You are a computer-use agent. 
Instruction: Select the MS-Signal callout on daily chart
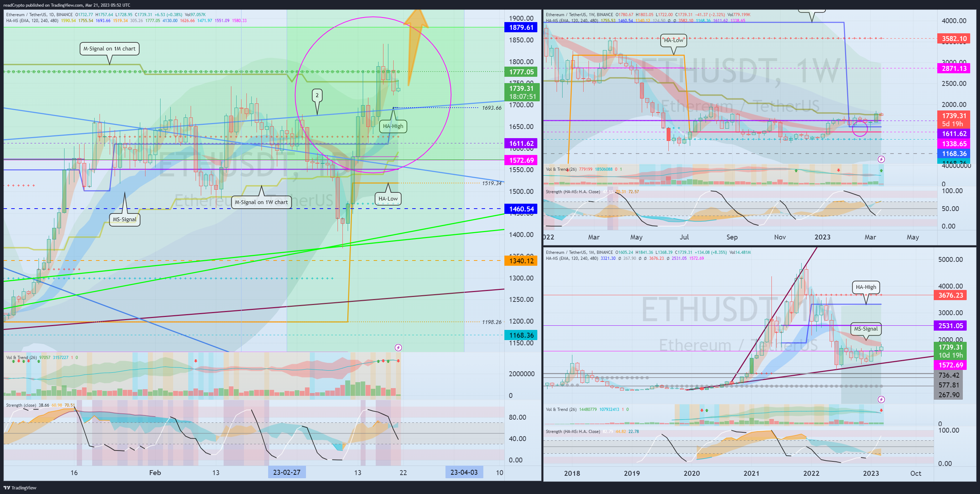124,219
